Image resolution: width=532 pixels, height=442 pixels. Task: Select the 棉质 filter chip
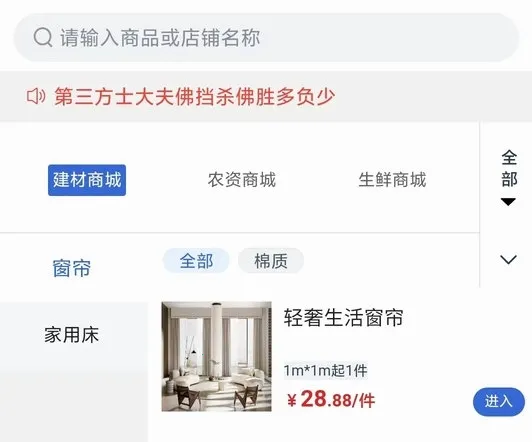click(x=271, y=261)
